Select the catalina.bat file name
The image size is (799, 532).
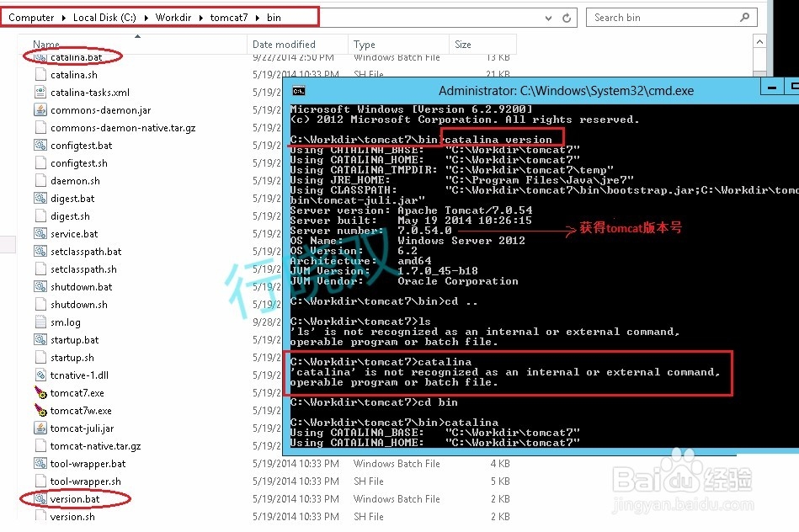coord(77,57)
